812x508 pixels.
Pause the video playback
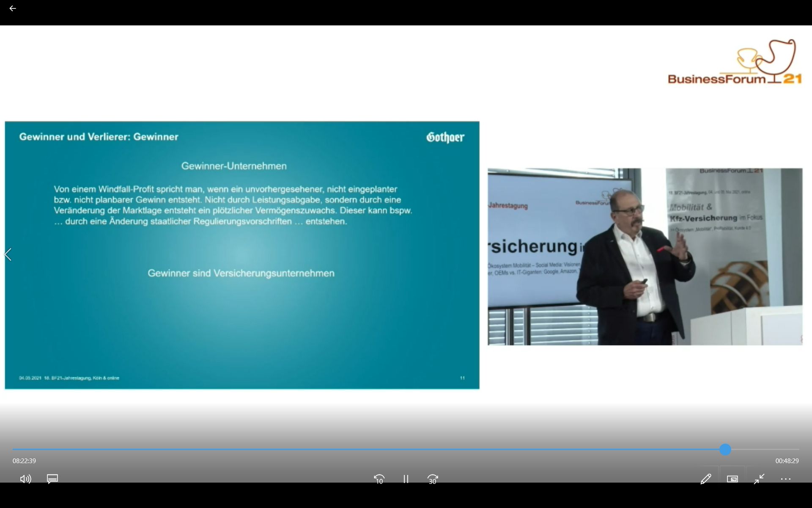click(x=406, y=479)
